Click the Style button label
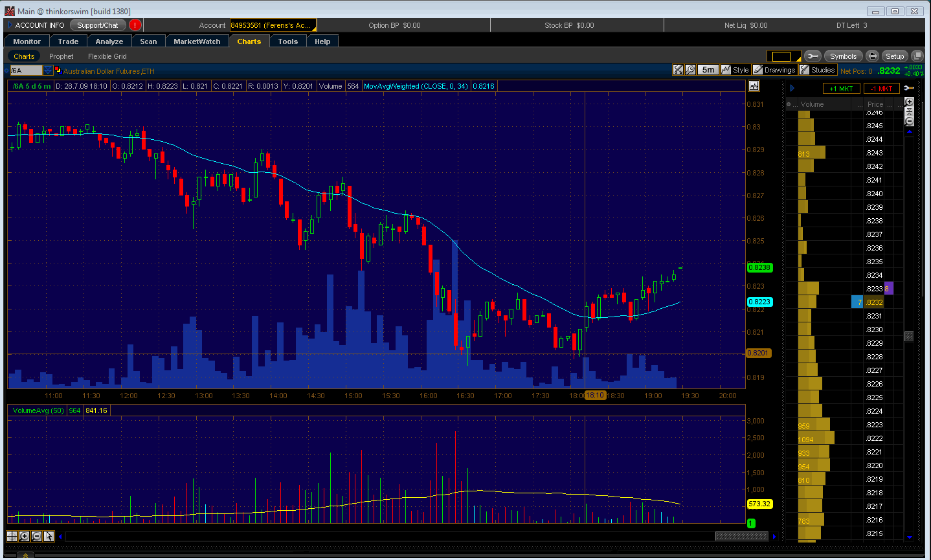This screenshot has width=931, height=560. click(x=741, y=70)
